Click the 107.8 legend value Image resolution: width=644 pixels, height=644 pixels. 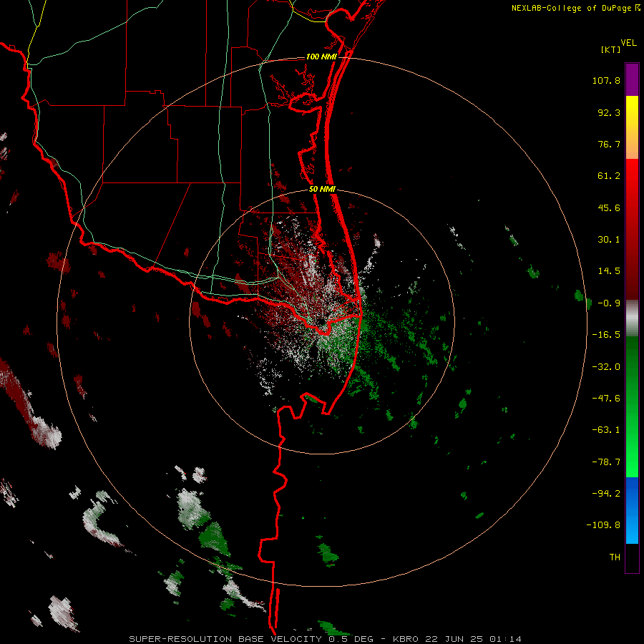point(606,80)
